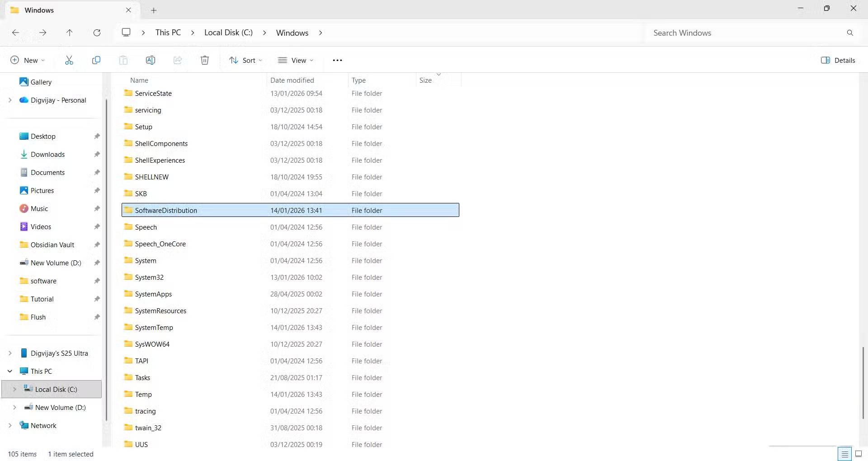
Task: Click the Date modified column header
Action: (292, 80)
